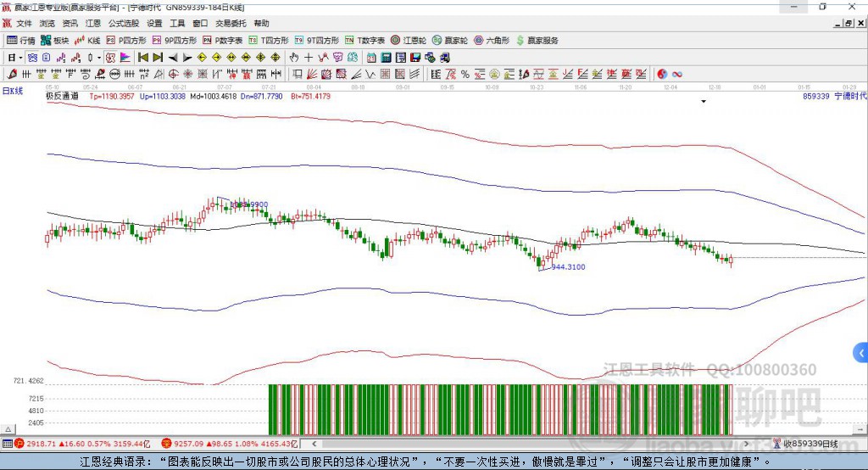Viewport: 868px width, 470px height.
Task: Open the calculator icon
Action: point(386,58)
